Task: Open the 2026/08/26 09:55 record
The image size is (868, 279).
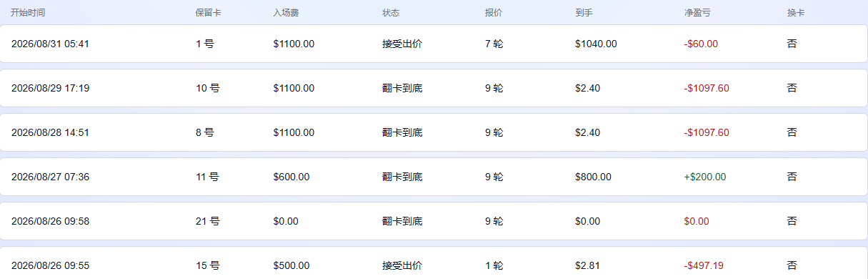Action: click(434, 263)
